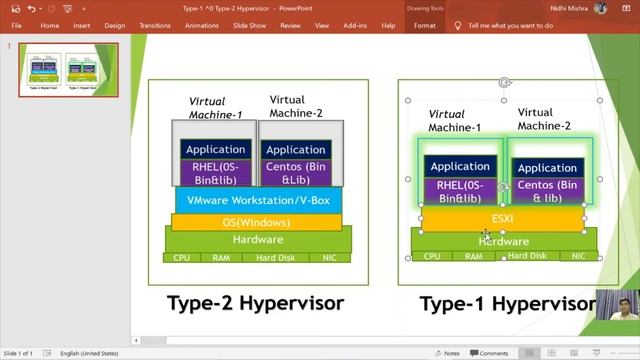Click the 'Virtual Machine-2' label in Type-1 diagram
Image resolution: width=640 pixels, height=360 pixels.
pos(544,119)
